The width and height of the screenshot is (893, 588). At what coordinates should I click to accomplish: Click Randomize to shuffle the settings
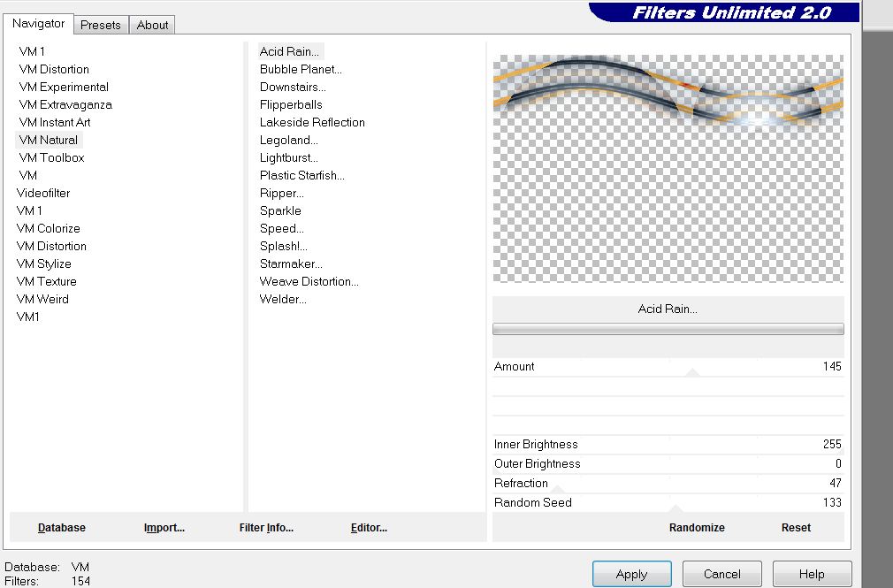697,528
